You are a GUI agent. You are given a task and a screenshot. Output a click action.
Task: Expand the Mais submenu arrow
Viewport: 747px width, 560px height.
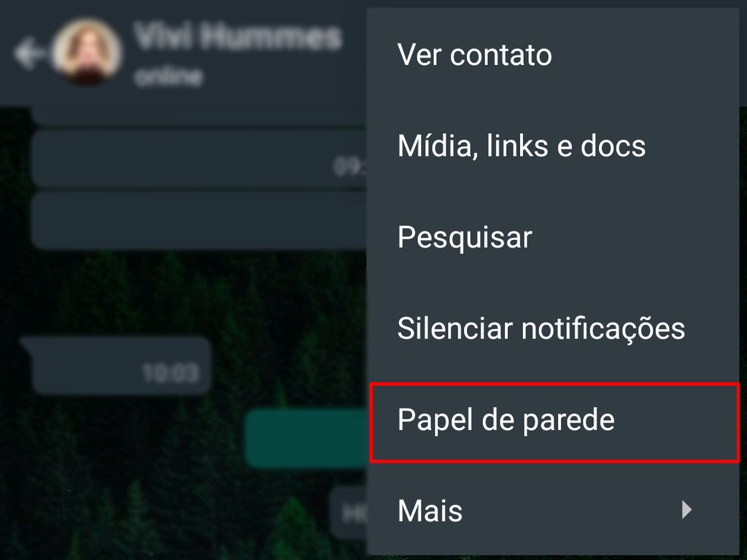(x=686, y=510)
